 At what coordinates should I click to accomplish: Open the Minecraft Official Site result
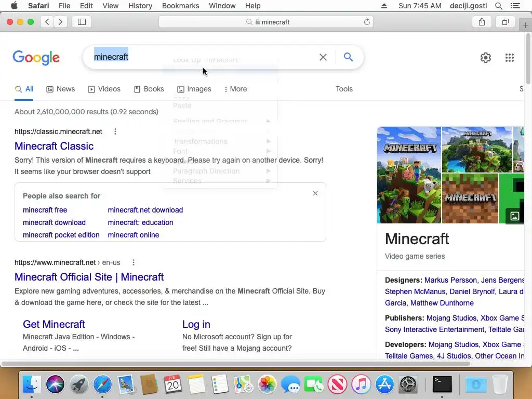point(89,277)
